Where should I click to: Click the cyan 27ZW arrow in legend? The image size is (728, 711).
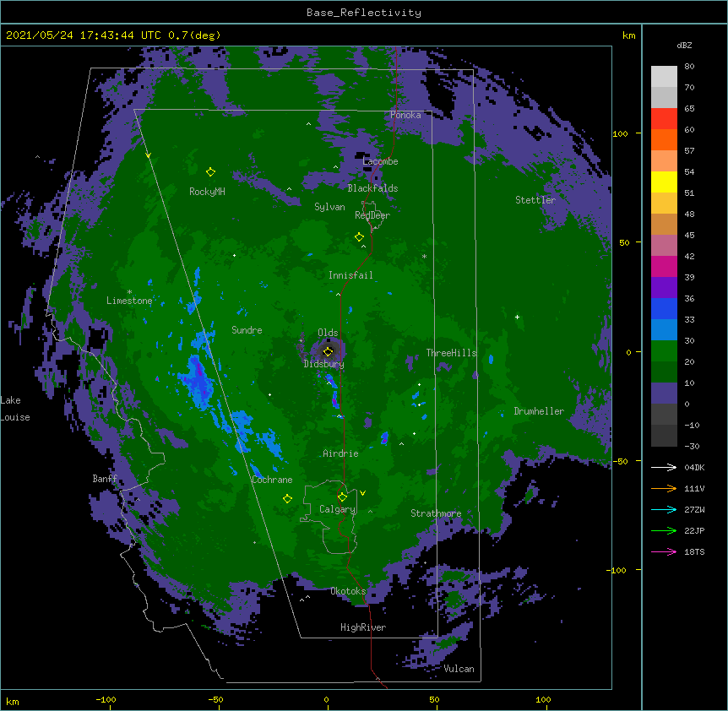tap(664, 509)
